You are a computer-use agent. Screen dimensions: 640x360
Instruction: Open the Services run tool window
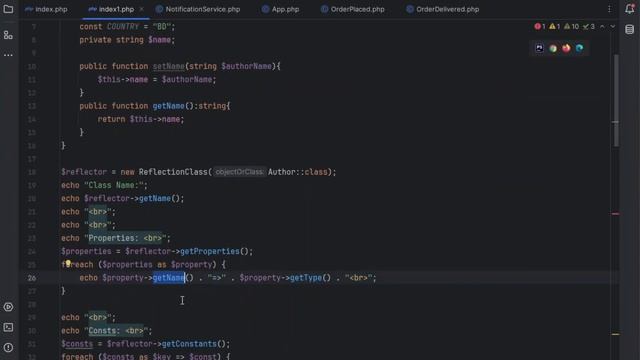[x=8, y=307]
